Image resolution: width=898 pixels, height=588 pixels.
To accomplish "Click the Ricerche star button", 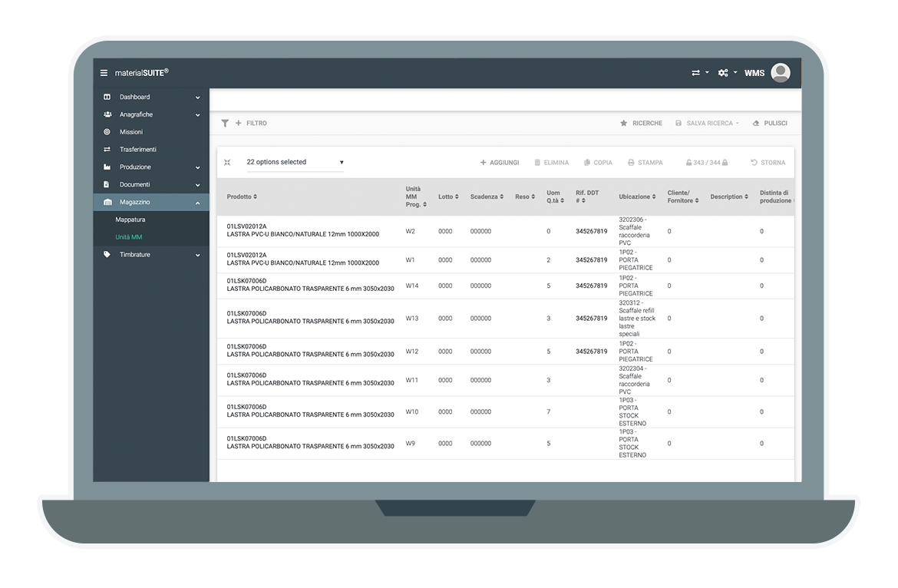I will (x=641, y=123).
